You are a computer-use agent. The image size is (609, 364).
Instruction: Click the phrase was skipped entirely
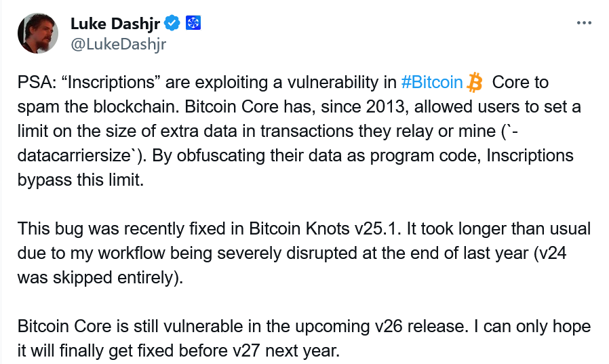[x=100, y=277]
